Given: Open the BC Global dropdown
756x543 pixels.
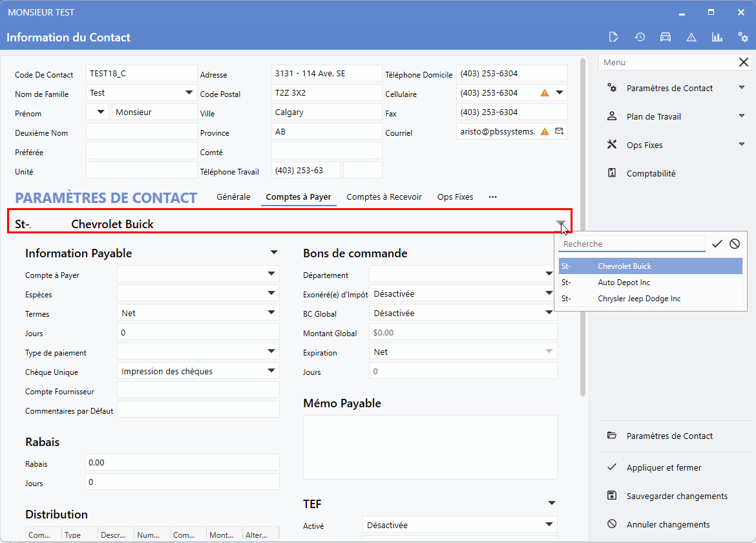Looking at the screenshot, I should click(549, 312).
